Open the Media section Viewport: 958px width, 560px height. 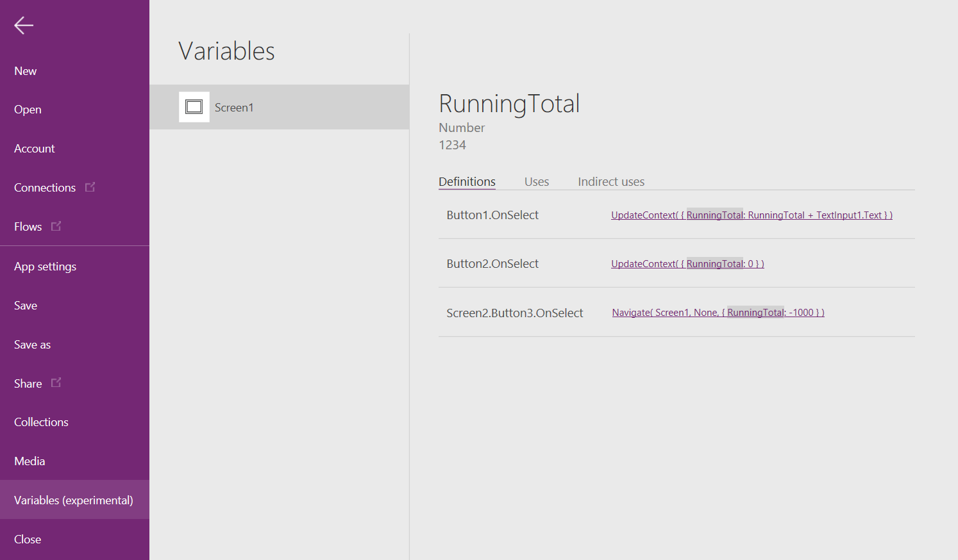(x=29, y=461)
